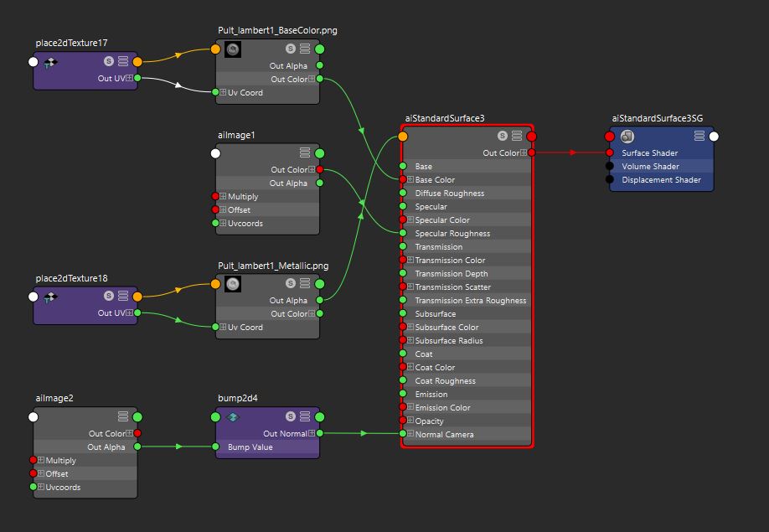Click the S swatch button on place2dTexture18
769x532 pixels.
(x=108, y=296)
